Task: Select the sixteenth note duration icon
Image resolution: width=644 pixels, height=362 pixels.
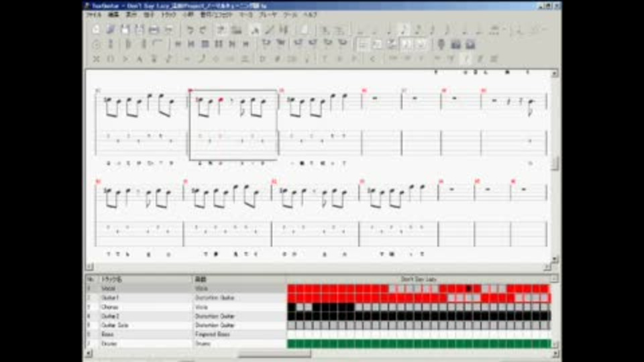Action: [418, 29]
